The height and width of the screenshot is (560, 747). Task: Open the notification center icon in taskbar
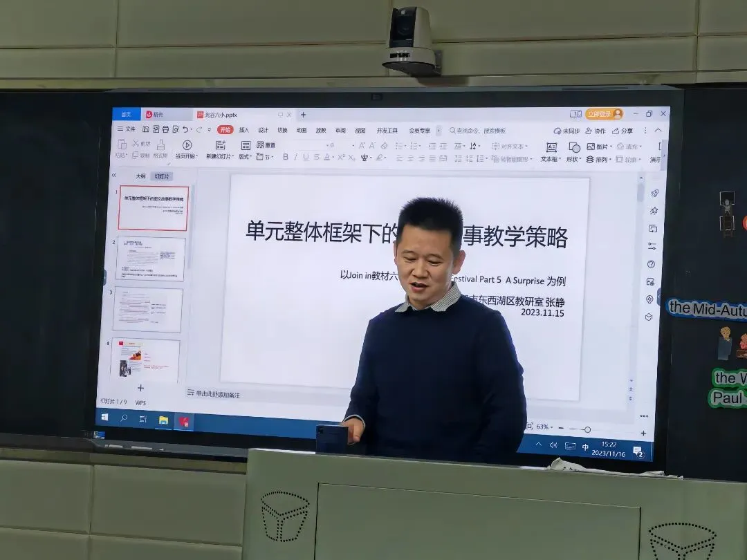638,451
